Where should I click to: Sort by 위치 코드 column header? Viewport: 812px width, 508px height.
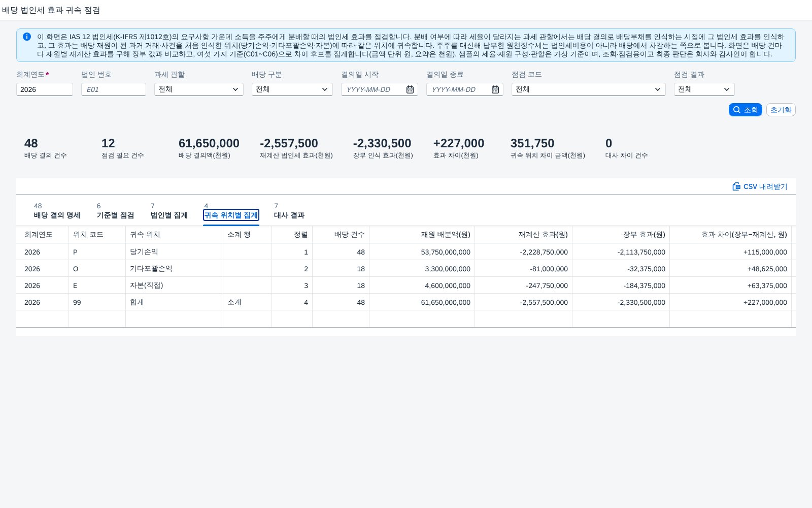97,234
